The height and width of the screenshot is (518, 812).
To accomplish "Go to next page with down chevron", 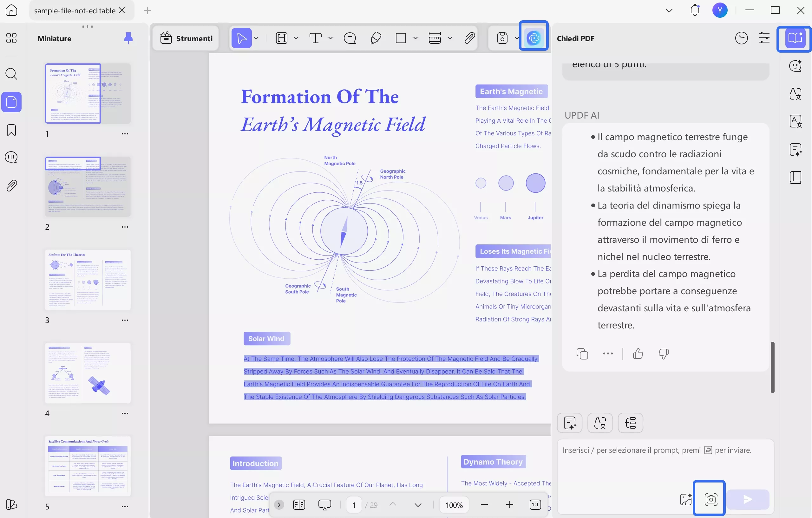I will pyautogui.click(x=417, y=505).
